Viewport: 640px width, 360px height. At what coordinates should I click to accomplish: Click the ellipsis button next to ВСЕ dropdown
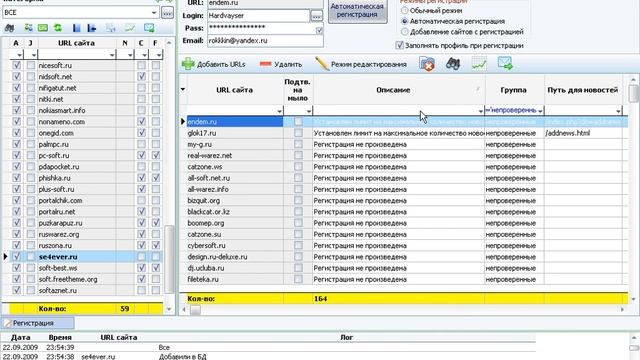[x=167, y=13]
